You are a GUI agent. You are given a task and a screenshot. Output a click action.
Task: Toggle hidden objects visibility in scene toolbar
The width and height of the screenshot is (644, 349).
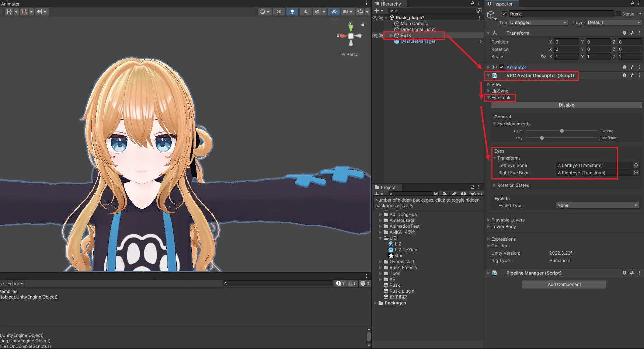coord(334,12)
